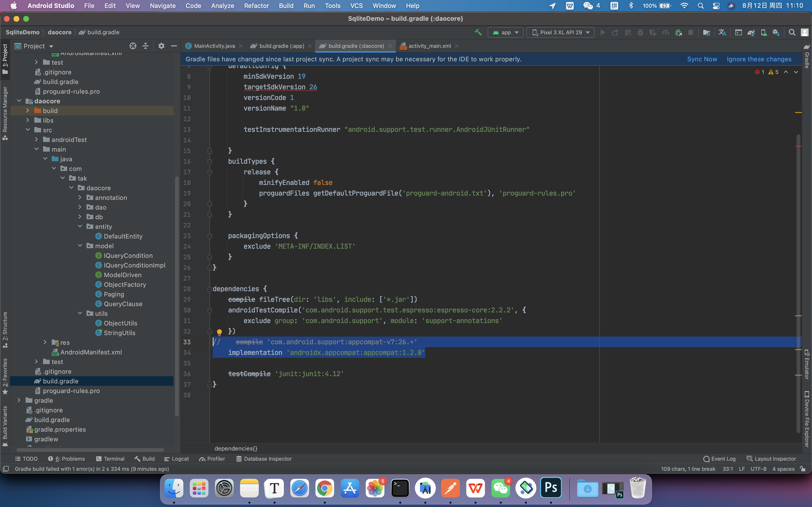This screenshot has height=507, width=812.
Task: Click Sync Project with Gradle Files icon
Action: 751,33
